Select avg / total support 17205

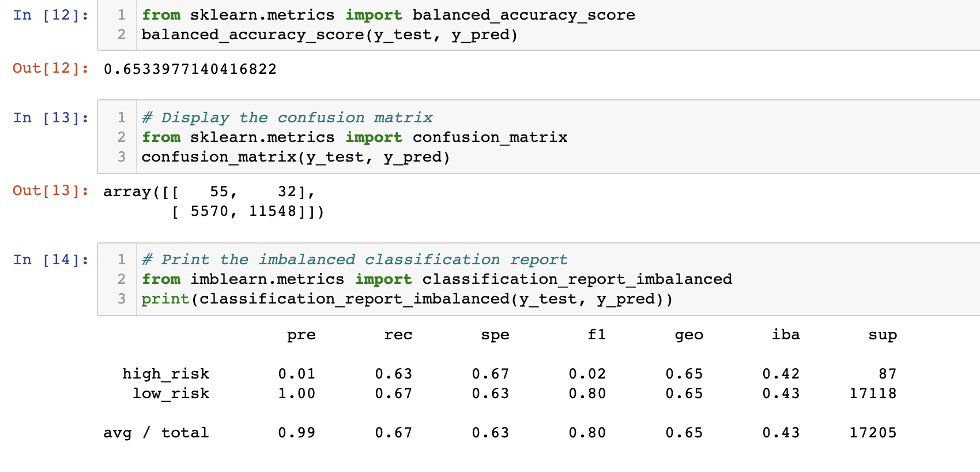[873, 433]
